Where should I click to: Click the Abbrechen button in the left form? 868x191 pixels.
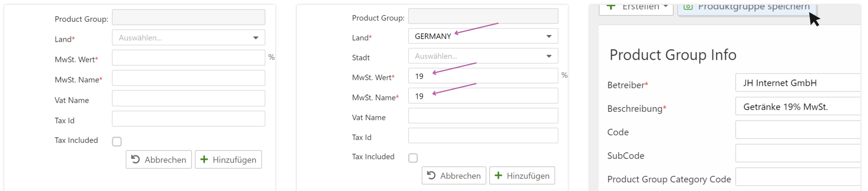159,159
